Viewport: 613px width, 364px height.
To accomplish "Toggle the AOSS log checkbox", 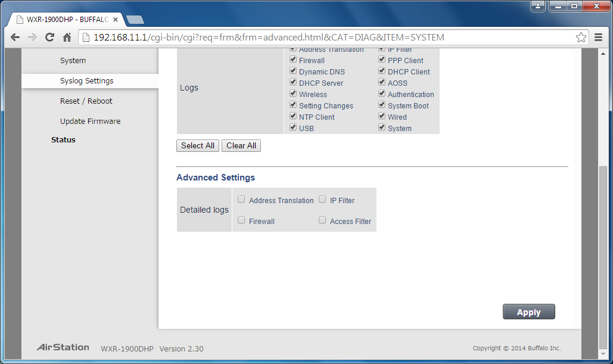I will 382,82.
